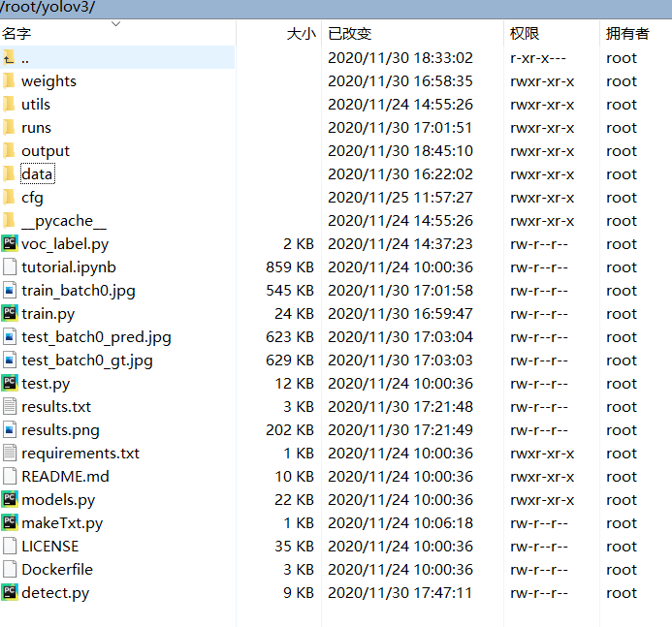Click the parent directory up-arrow icon
672x627 pixels.
[9, 57]
